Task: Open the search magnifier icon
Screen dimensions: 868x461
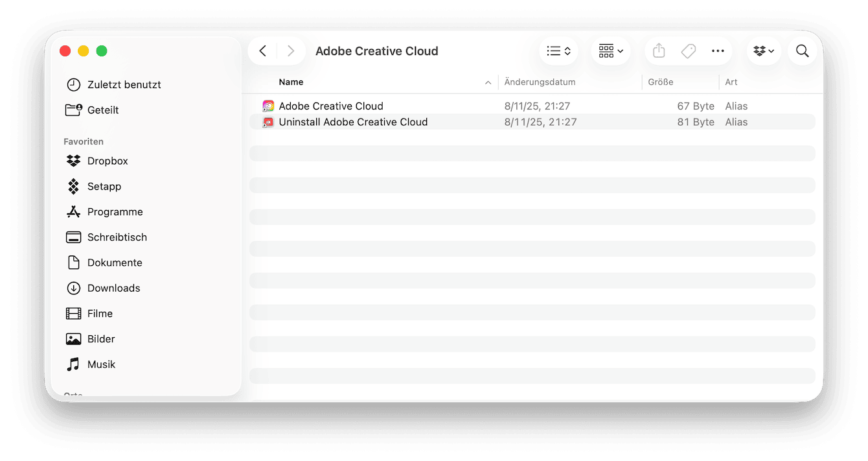Action: pos(802,51)
